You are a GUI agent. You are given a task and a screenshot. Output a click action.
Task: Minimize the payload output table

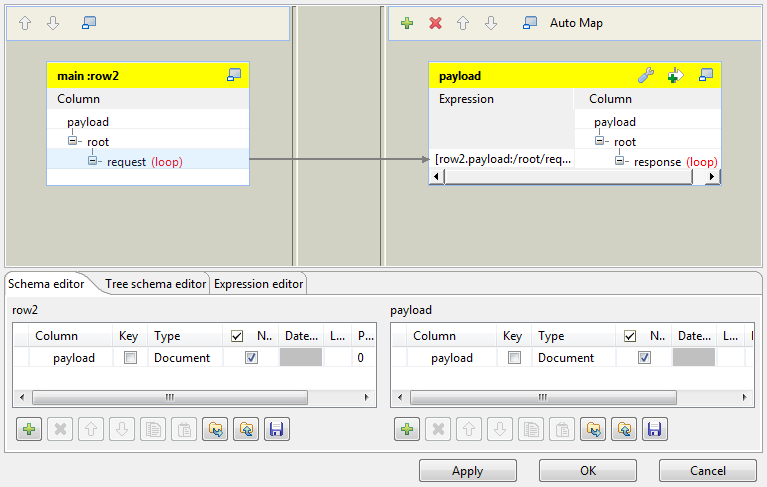706,75
